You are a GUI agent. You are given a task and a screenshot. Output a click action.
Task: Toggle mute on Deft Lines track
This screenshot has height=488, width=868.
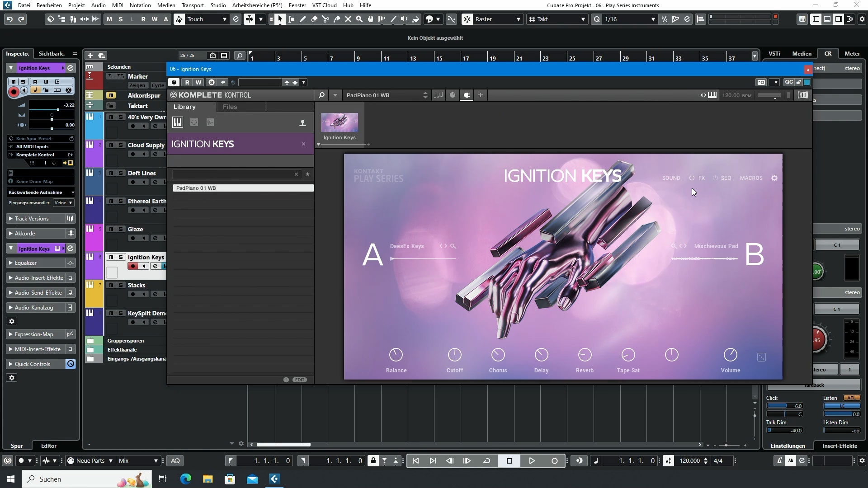coord(111,173)
